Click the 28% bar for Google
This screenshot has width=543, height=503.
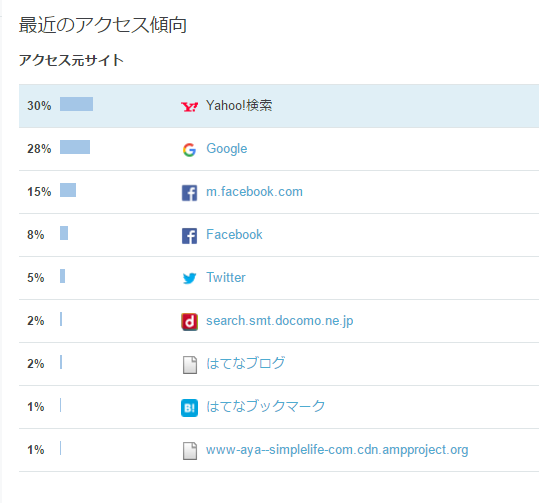pos(75,147)
